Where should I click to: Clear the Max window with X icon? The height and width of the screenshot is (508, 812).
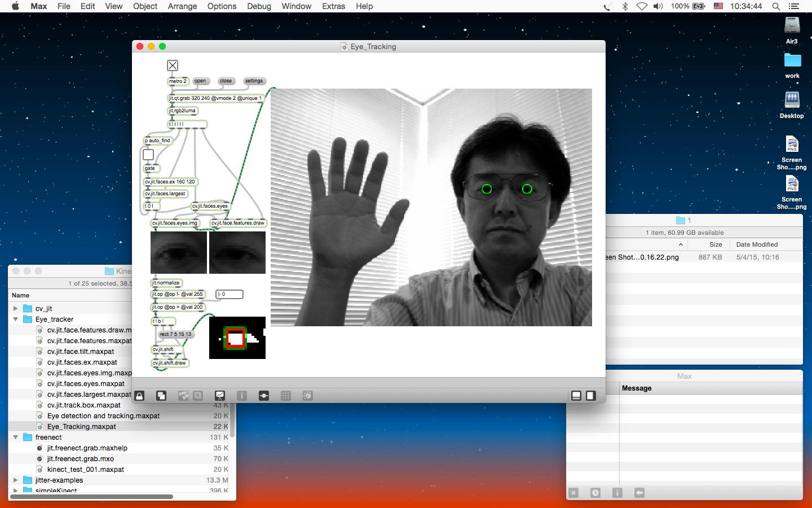coord(573,493)
